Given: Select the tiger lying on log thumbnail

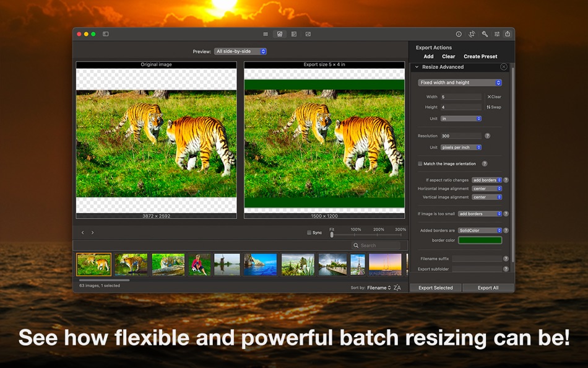Looking at the screenshot, I should [x=168, y=265].
